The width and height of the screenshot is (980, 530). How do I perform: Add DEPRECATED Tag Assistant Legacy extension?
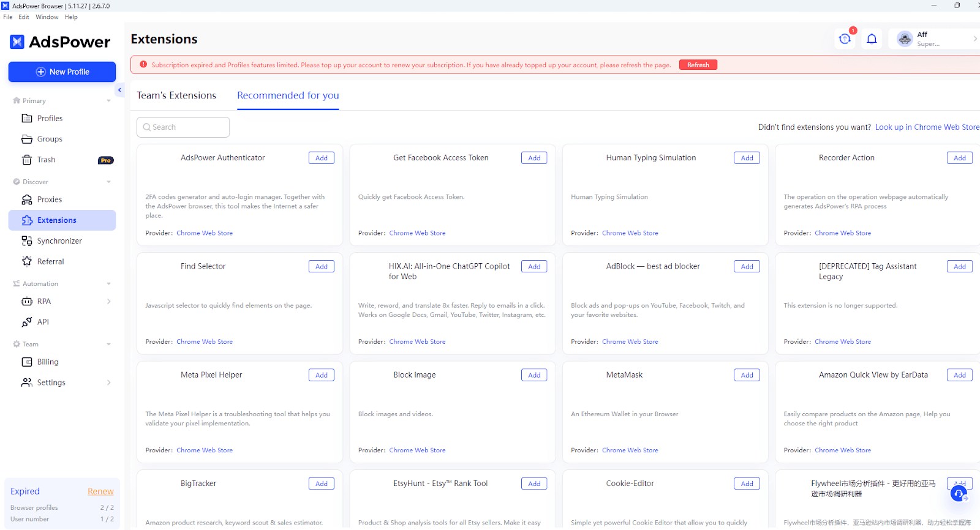960,266
